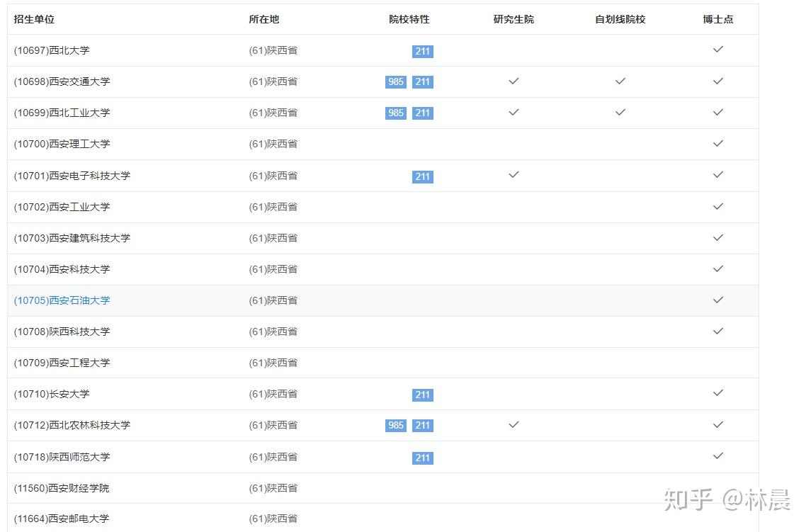The width and height of the screenshot is (811, 532).
Task: Click (61)陕西省 in the 陕西师范大学 row
Action: [x=273, y=458]
